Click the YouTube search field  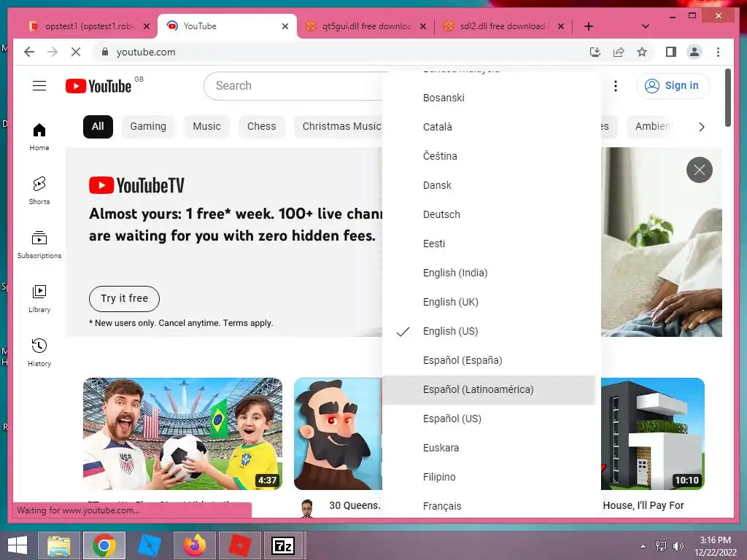point(293,86)
